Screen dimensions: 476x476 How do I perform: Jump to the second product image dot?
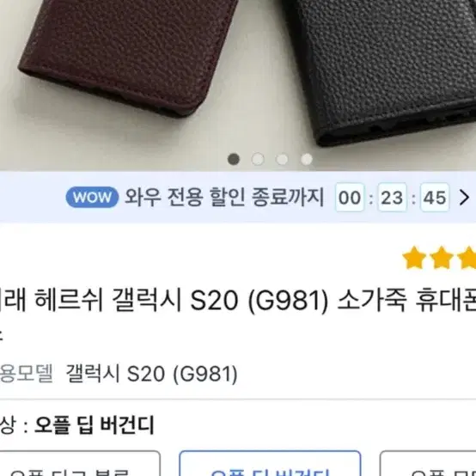tap(258, 159)
